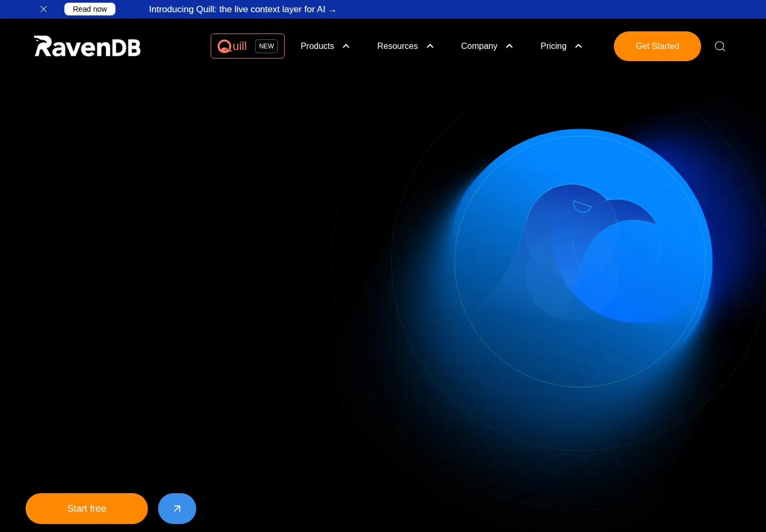Follow the Introducing Quill announcement link
Screen dimensions: 766x532
(x=243, y=10)
